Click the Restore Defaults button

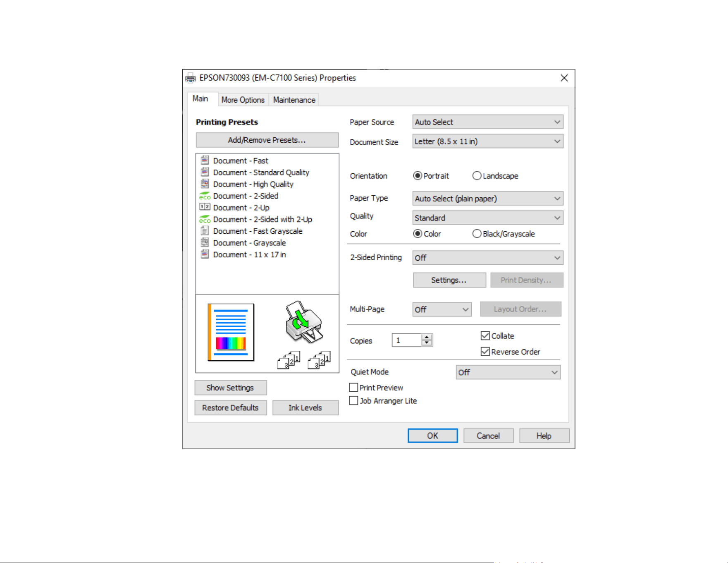click(230, 407)
